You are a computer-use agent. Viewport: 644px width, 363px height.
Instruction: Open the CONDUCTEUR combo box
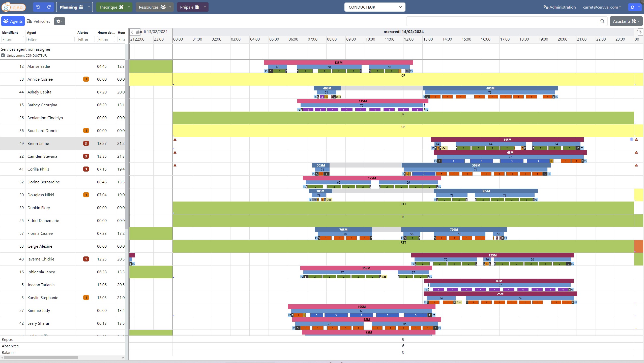pos(375,7)
